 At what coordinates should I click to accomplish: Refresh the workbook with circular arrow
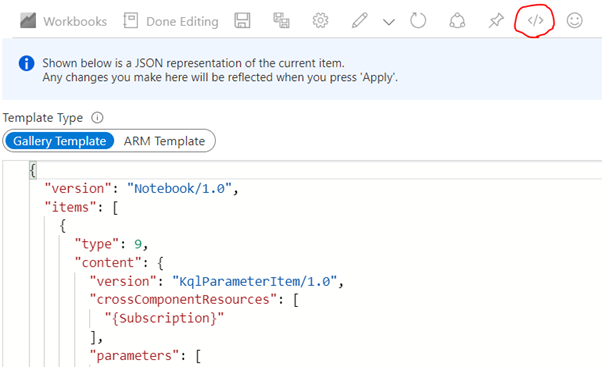pos(418,20)
